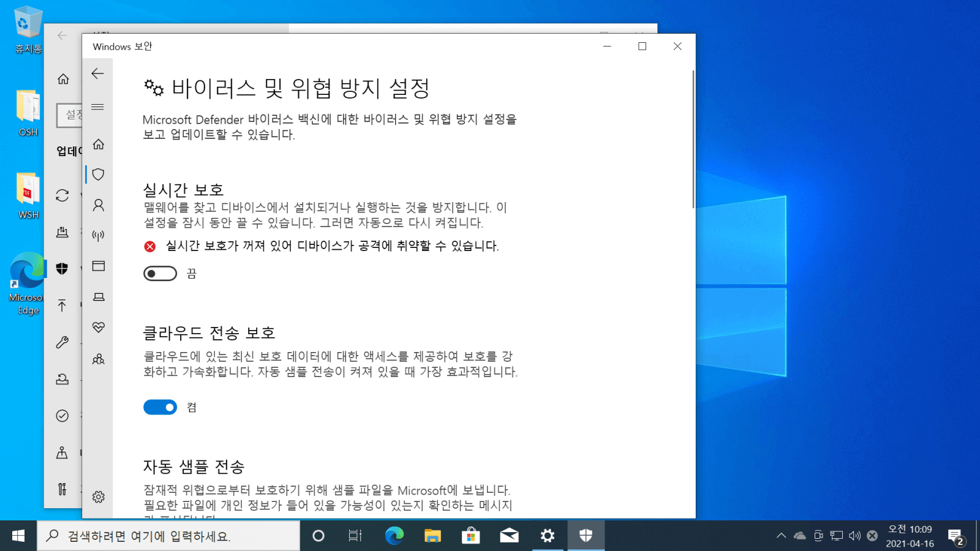Open Recovery icon in Settings sidebar

[x=62, y=379]
